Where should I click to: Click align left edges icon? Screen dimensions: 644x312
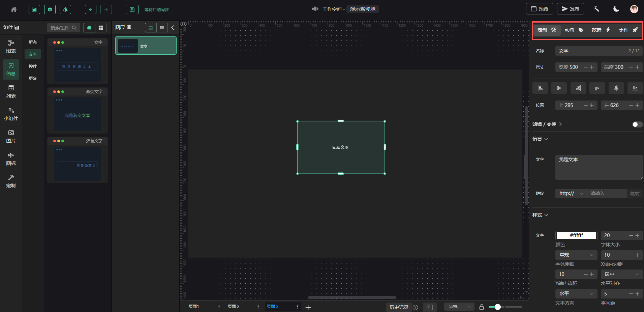540,88
